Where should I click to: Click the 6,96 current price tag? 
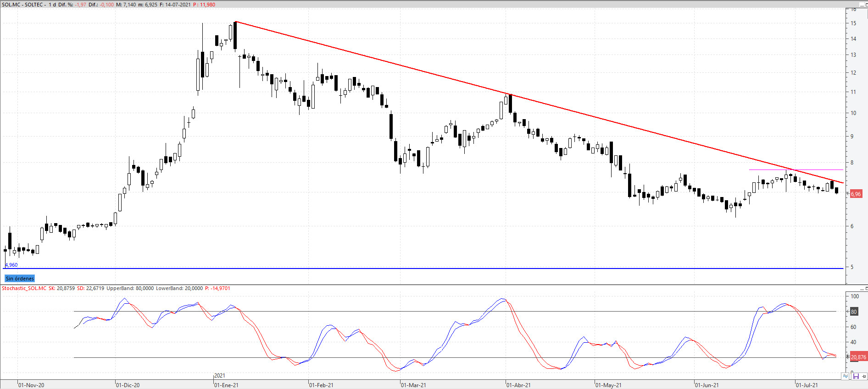click(856, 194)
